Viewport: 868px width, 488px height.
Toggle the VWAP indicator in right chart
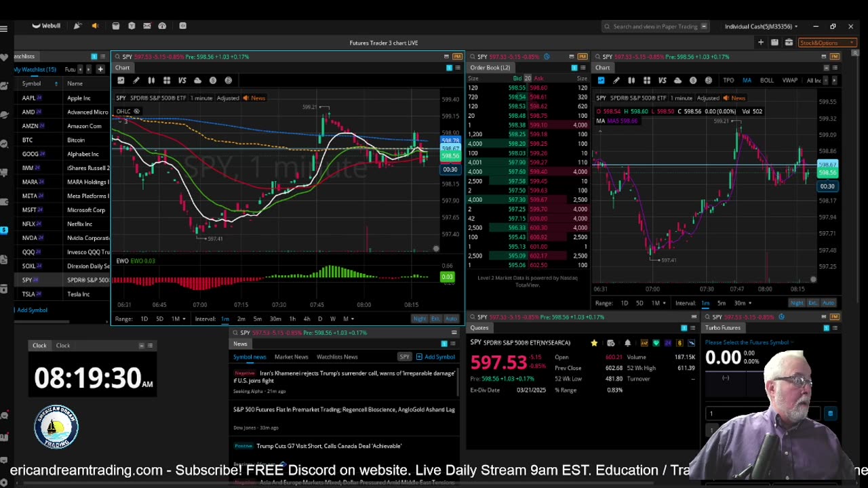tap(789, 81)
